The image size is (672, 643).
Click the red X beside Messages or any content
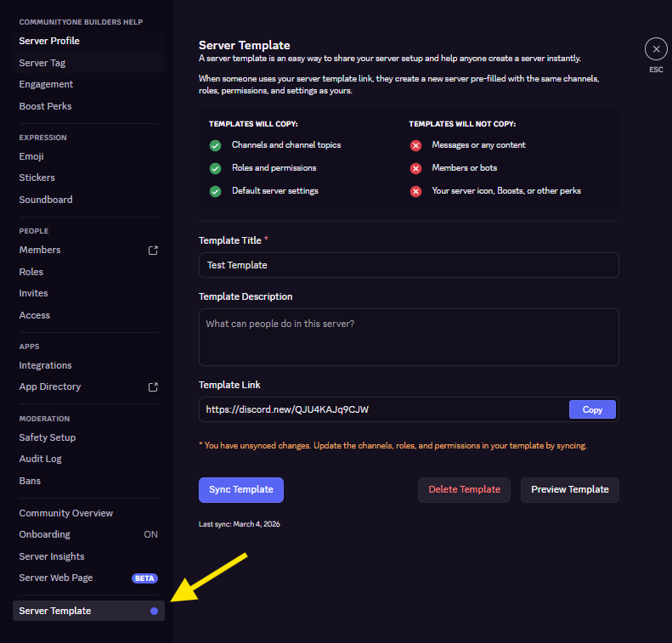click(x=415, y=145)
